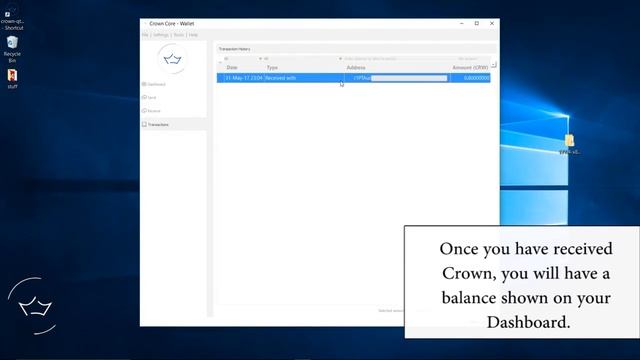Sort transactions by the Date column
The height and width of the screenshot is (360, 640).
tap(232, 67)
